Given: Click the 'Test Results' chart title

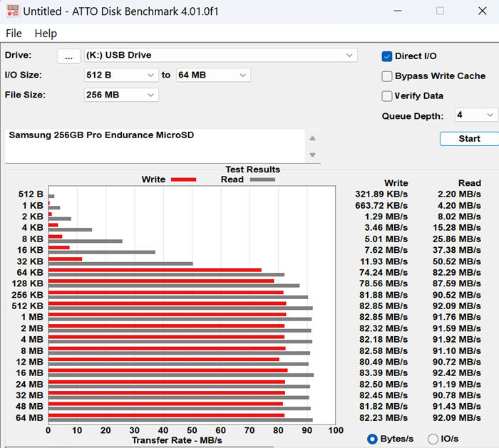Looking at the screenshot, I should (252, 170).
